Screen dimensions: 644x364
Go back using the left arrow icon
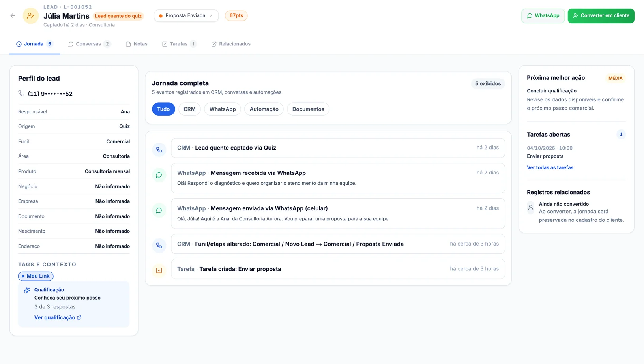tap(13, 16)
